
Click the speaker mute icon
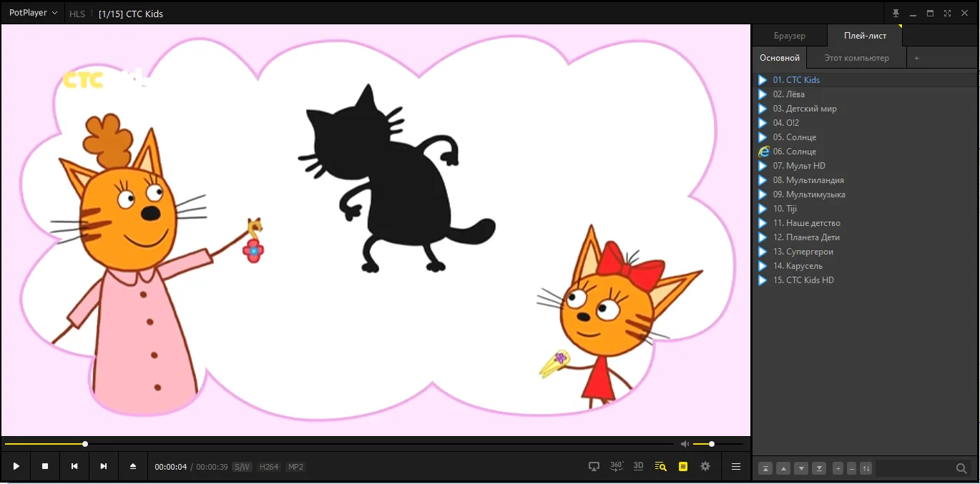685,444
